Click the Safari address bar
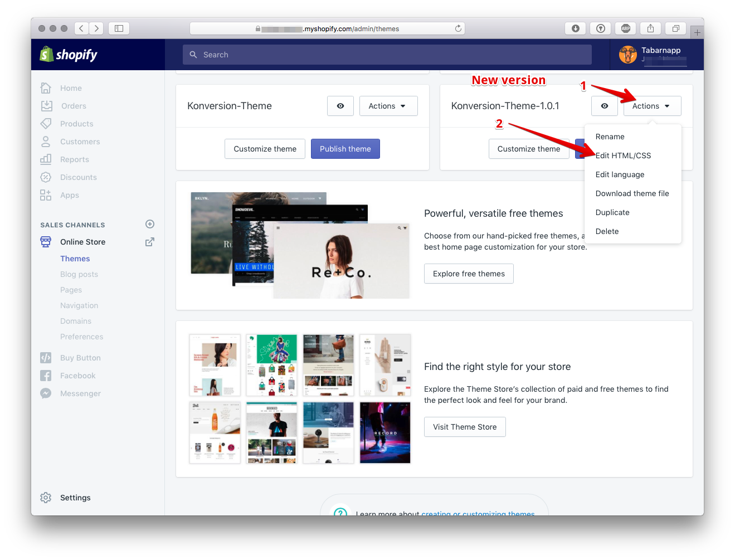 327,28
